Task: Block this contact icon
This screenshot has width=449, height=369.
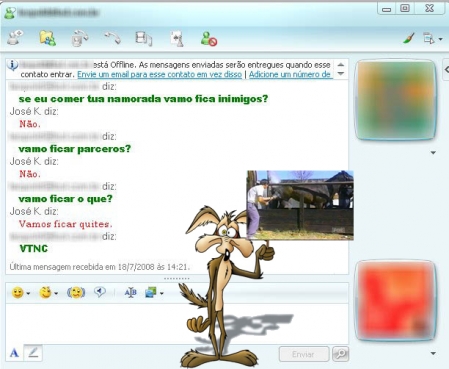Action: tap(209, 38)
